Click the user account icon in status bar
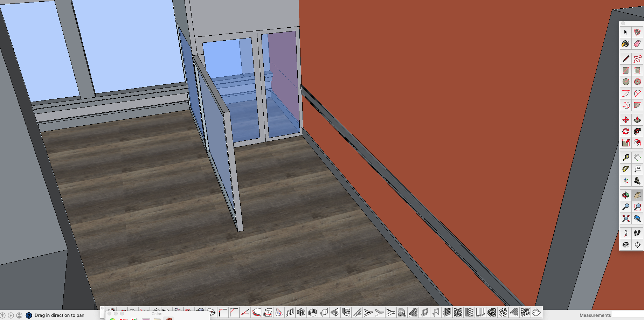Screen dimensions: 644x320 click(x=19, y=315)
